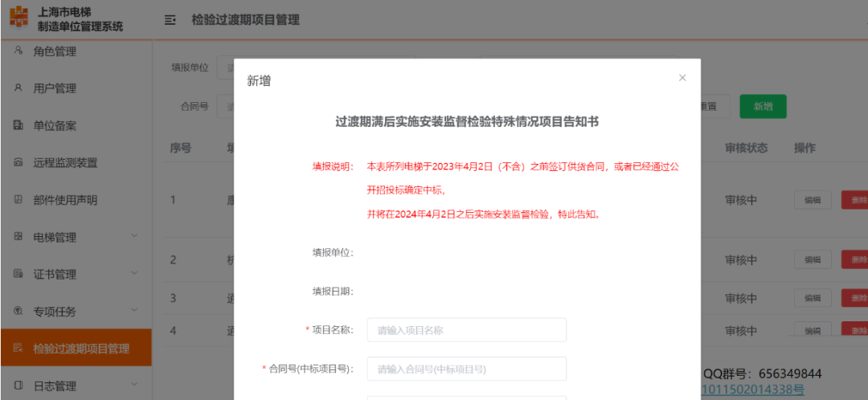Click the 审核状态 column header
The image size is (868, 400).
point(746,148)
